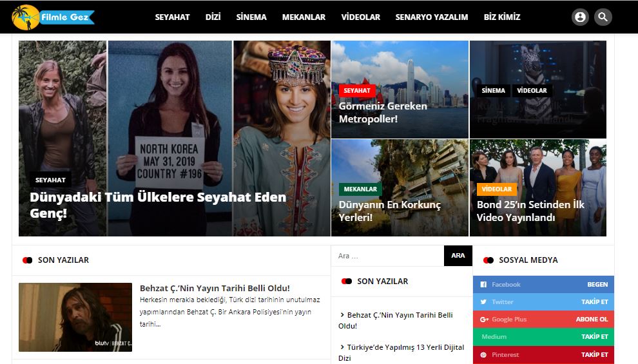Click the red SEYAHAT tag on Metropoller

[x=356, y=91]
